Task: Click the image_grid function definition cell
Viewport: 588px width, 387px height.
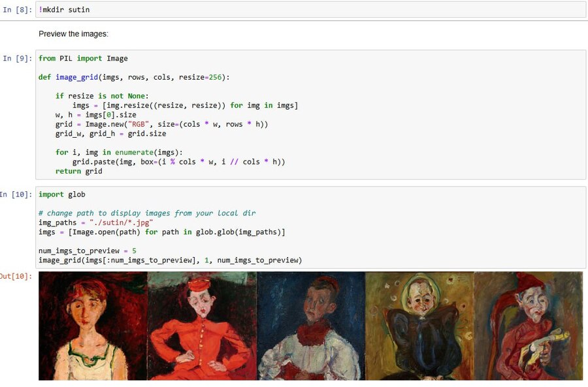Action: (310, 115)
